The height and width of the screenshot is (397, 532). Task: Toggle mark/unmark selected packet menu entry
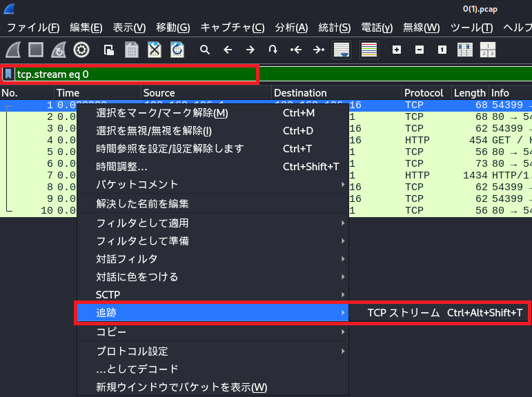[x=162, y=112]
